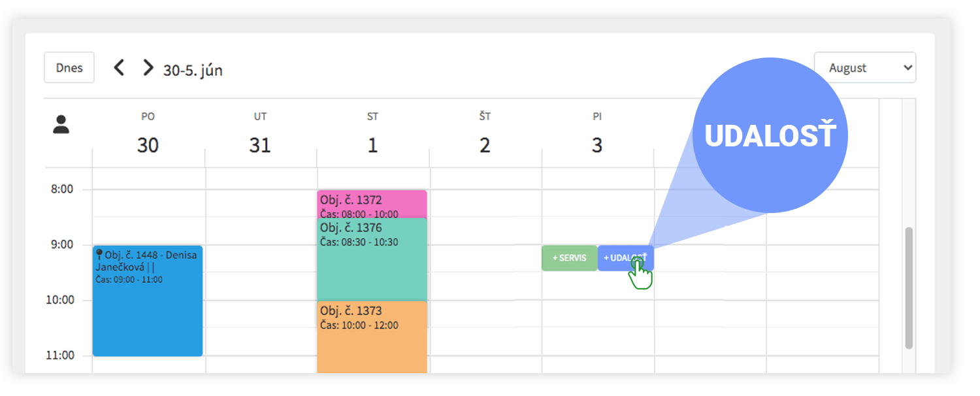
Task: Go to previous week with left chevron
Action: pos(119,67)
